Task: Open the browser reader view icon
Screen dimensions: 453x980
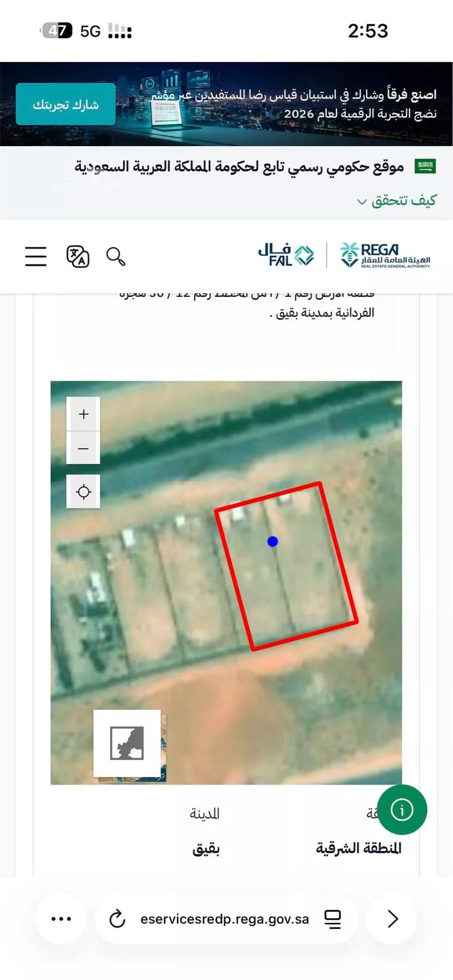Action: coord(332,919)
